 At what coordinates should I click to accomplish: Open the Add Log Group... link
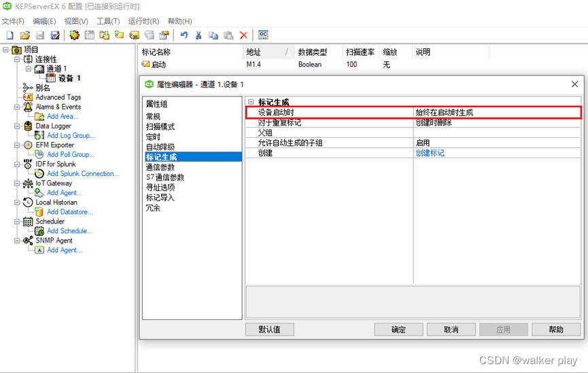pyautogui.click(x=71, y=135)
